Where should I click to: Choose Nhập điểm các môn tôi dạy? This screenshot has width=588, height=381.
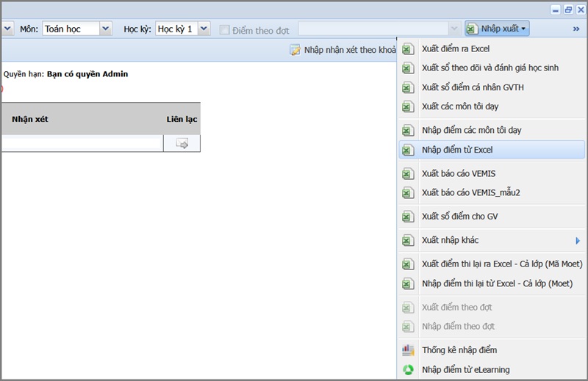pyautogui.click(x=491, y=130)
